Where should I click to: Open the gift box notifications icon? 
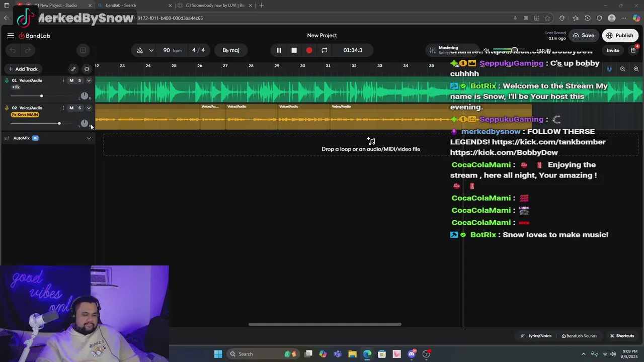pos(633,50)
